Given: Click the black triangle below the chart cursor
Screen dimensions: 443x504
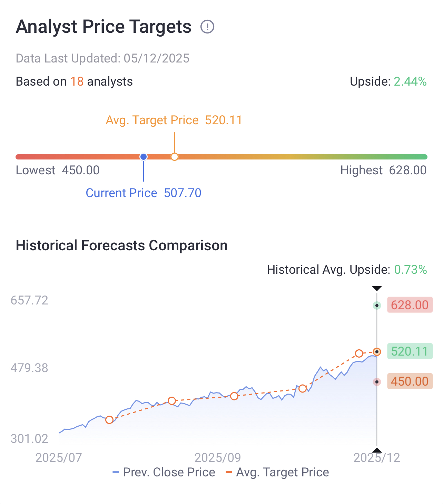Looking at the screenshot, I should [x=377, y=450].
